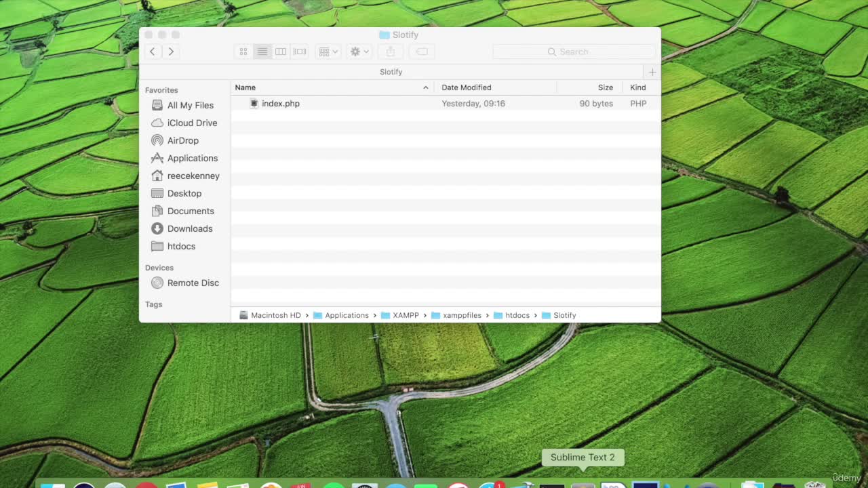Viewport: 868px width, 488px height.
Task: Open Applications in sidebar
Action: 184,158
